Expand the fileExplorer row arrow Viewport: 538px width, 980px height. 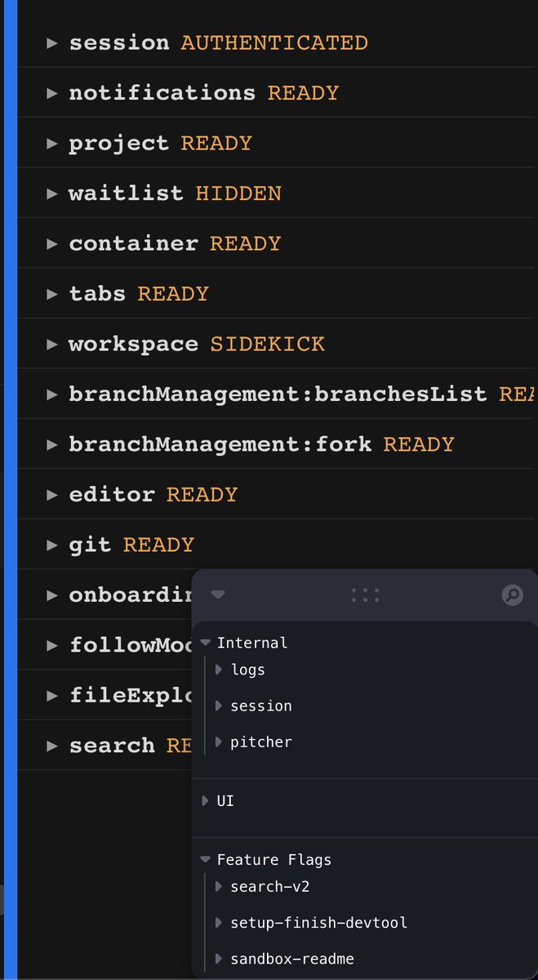click(x=52, y=696)
